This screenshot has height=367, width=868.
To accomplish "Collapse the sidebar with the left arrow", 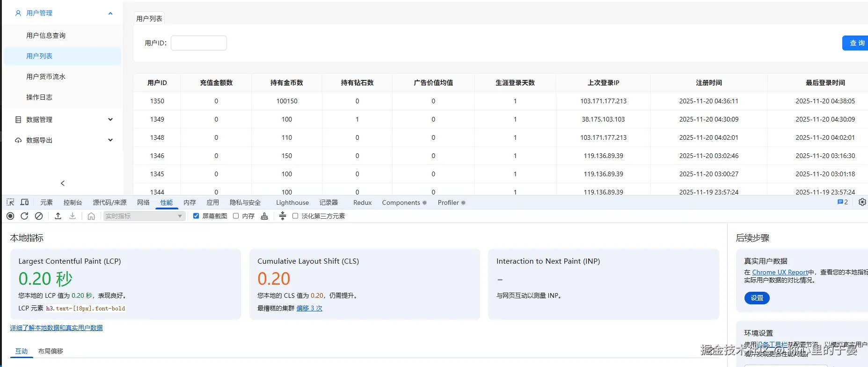I will pos(63,183).
